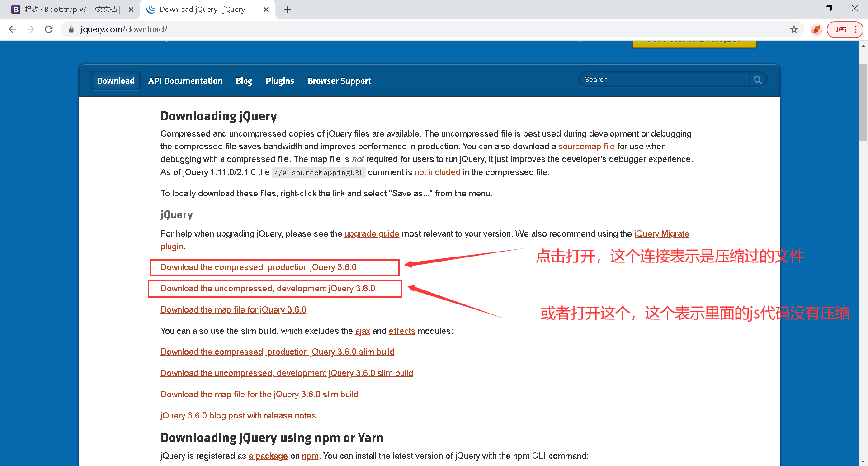This screenshot has height=466, width=868.
Task: Toggle the bookmark star for this page
Action: (794, 29)
